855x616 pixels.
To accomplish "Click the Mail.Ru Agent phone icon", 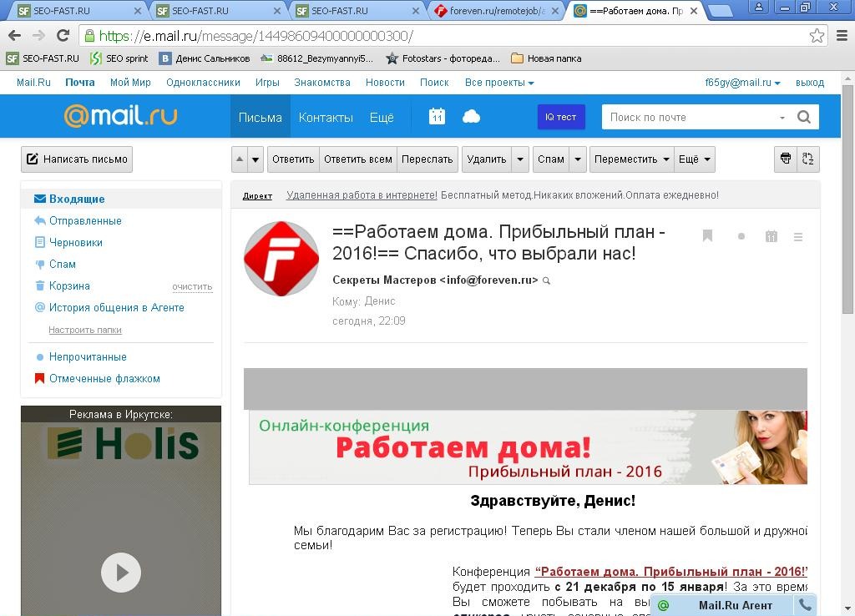I will coord(806,604).
